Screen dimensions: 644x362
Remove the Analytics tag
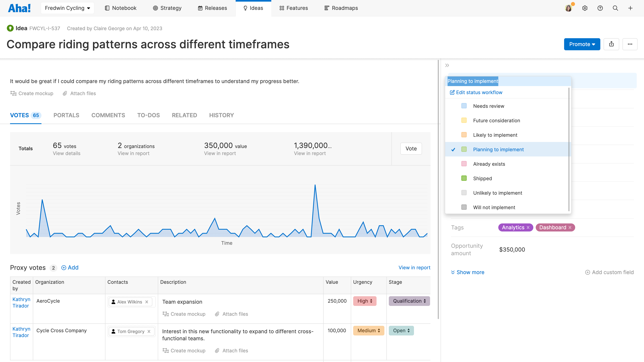click(x=528, y=227)
